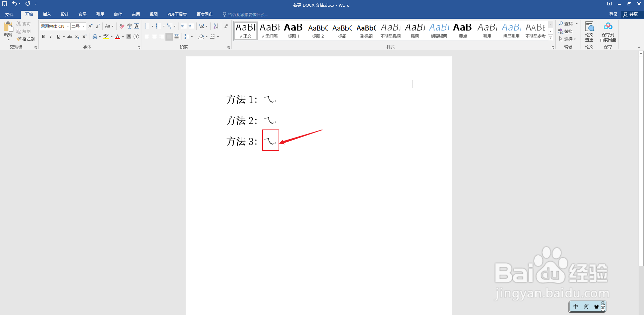Increase paragraph indent
644x315 pixels.
[x=191, y=26]
